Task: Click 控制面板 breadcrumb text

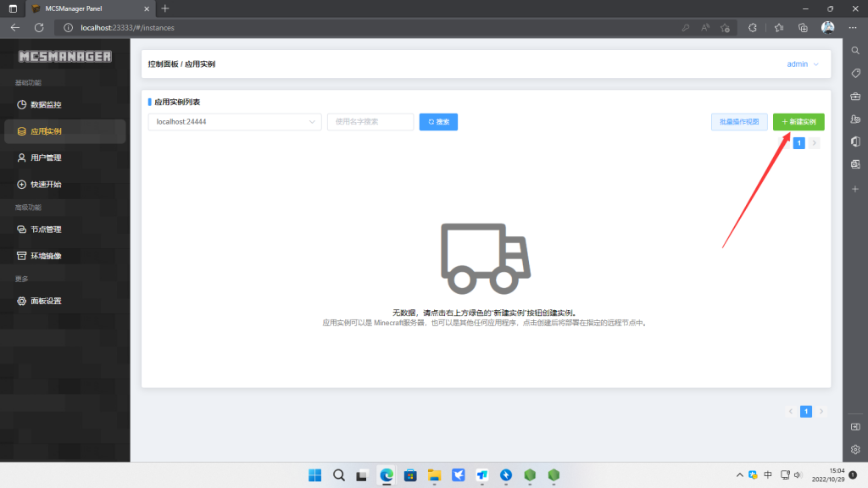Action: [x=164, y=64]
